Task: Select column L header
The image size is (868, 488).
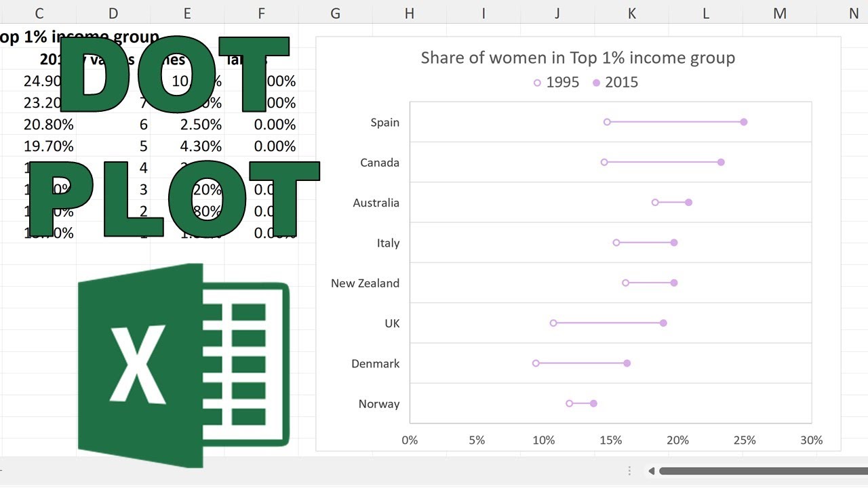Action: tap(706, 12)
